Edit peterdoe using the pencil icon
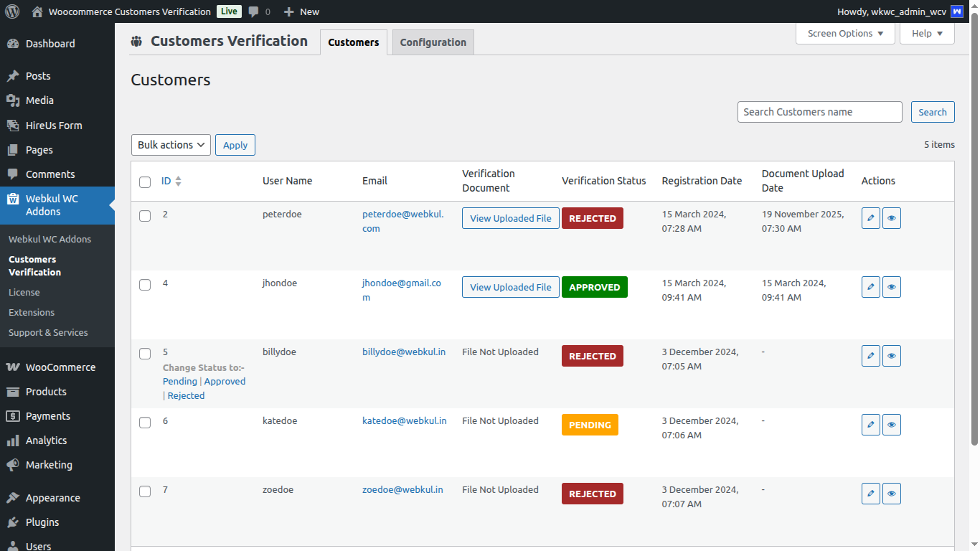Image resolution: width=980 pixels, height=551 pixels. click(x=870, y=217)
